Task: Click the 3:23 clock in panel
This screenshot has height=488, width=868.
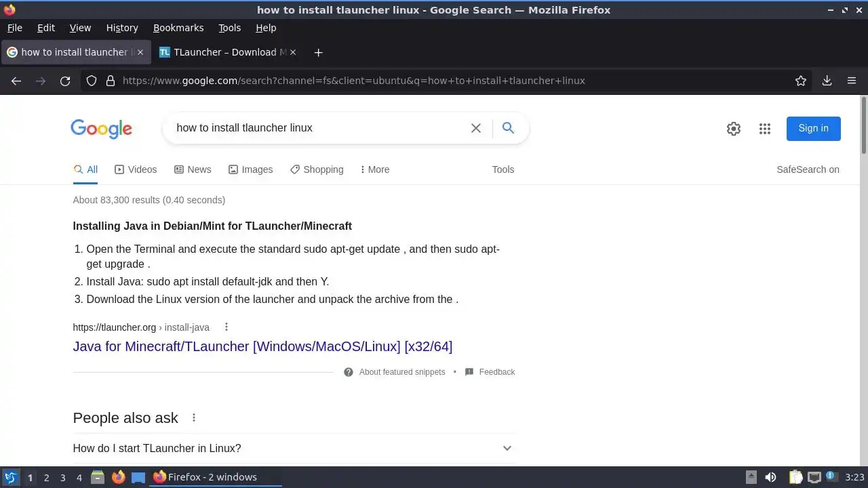Action: (x=854, y=477)
